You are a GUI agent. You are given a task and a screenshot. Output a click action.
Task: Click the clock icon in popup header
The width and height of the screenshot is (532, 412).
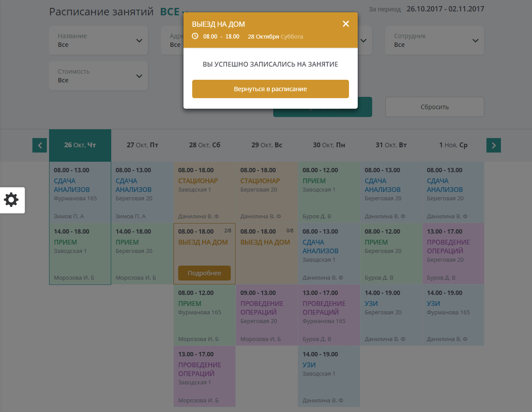pos(195,36)
